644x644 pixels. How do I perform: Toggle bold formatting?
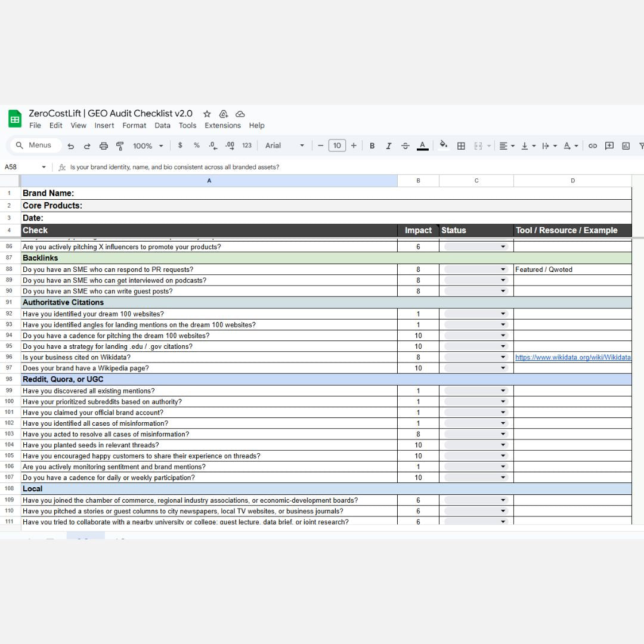[372, 146]
